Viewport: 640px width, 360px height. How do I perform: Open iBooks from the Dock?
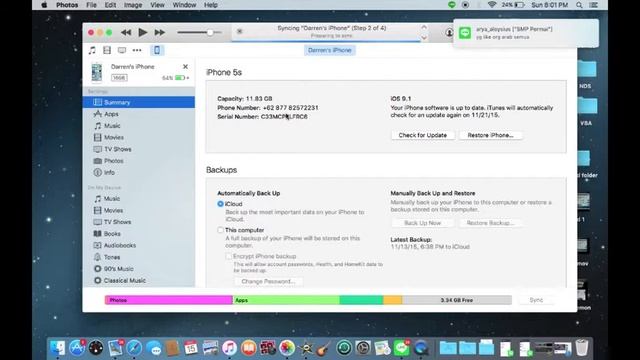click(x=249, y=348)
